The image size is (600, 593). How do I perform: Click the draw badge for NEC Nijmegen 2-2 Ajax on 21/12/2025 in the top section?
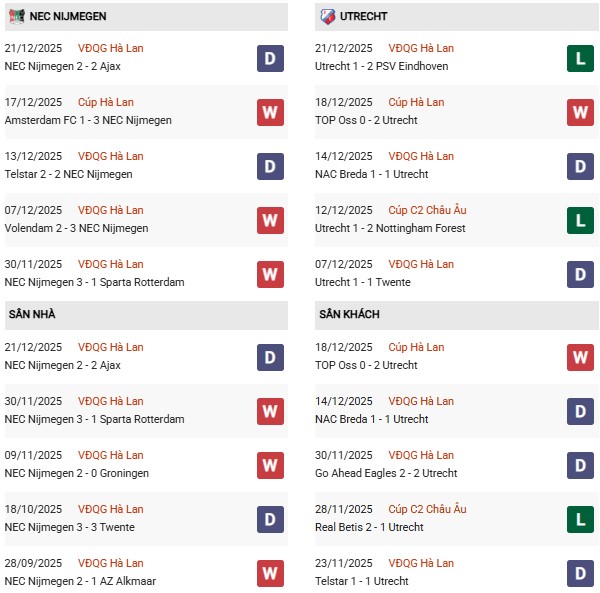click(269, 58)
